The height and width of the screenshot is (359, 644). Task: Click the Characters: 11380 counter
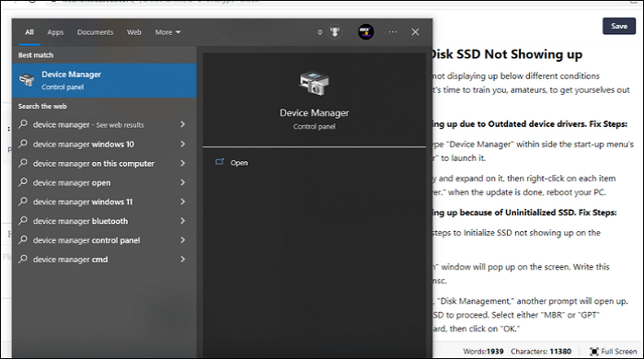point(541,352)
